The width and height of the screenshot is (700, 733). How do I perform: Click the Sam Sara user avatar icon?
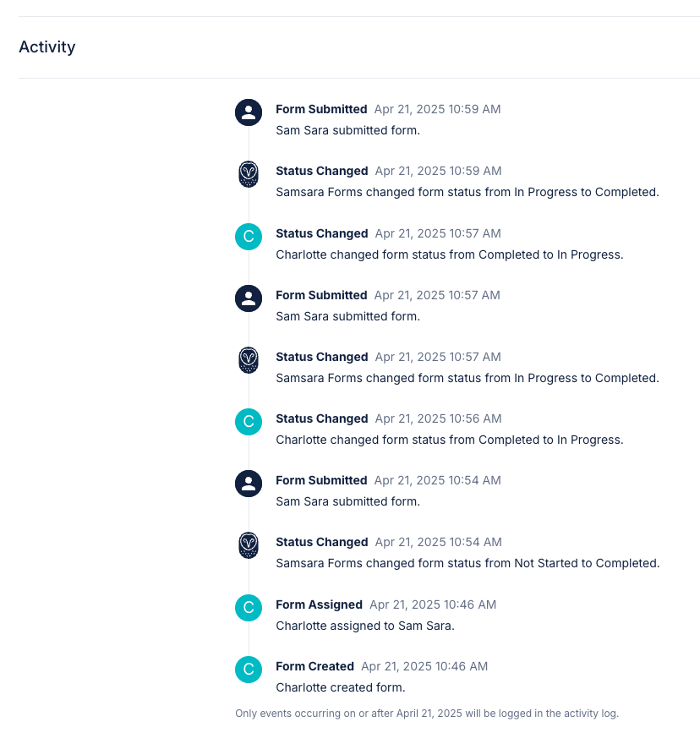248,112
